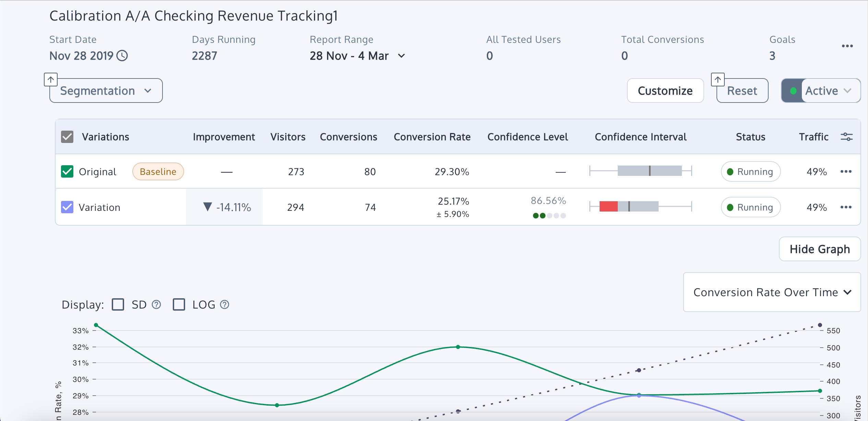Click the LOG help question mark icon
868x421 pixels.
(x=225, y=304)
